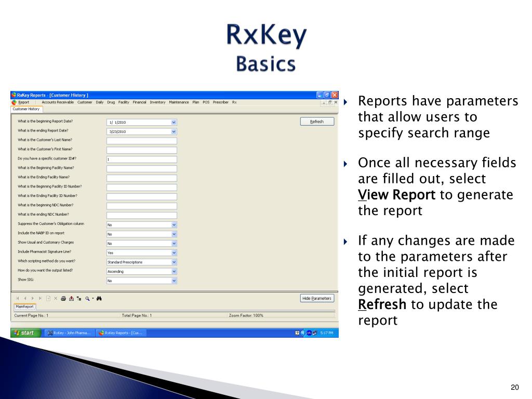Open the Financial menu
Image resolution: width=532 pixels, height=399 pixels.
click(x=139, y=102)
